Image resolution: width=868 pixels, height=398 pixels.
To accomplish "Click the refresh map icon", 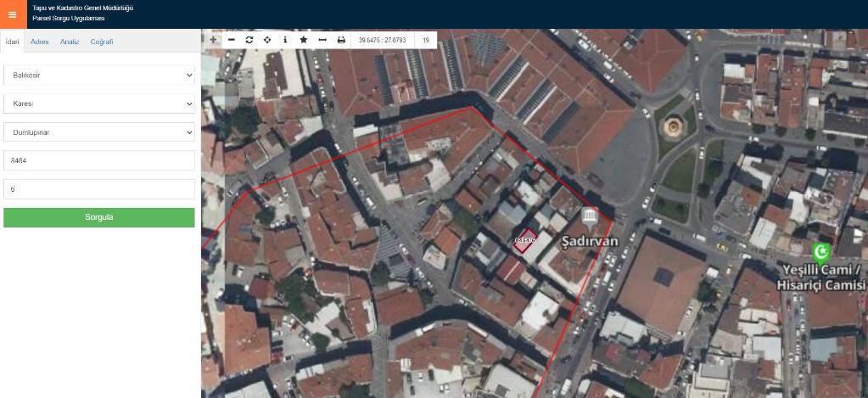I will [x=249, y=40].
